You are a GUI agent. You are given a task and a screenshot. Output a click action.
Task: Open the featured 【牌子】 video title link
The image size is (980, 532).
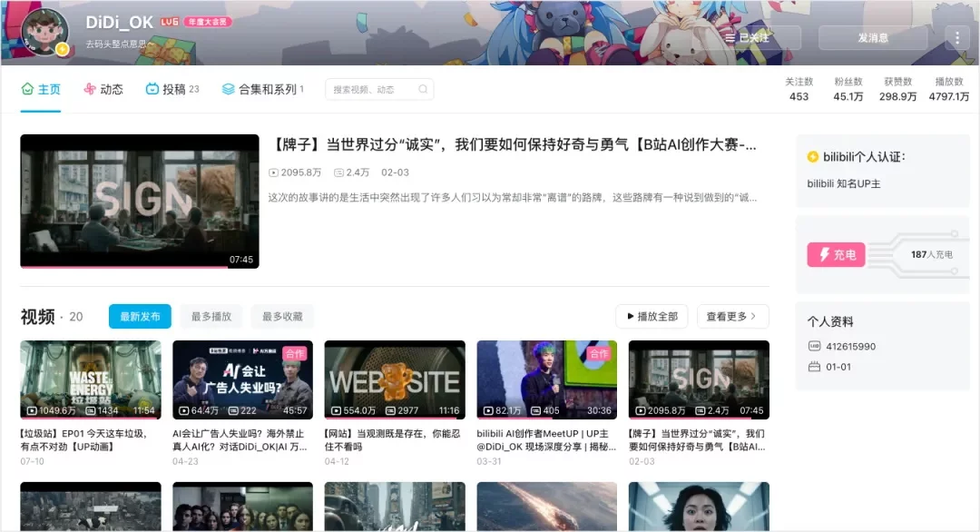point(513,145)
